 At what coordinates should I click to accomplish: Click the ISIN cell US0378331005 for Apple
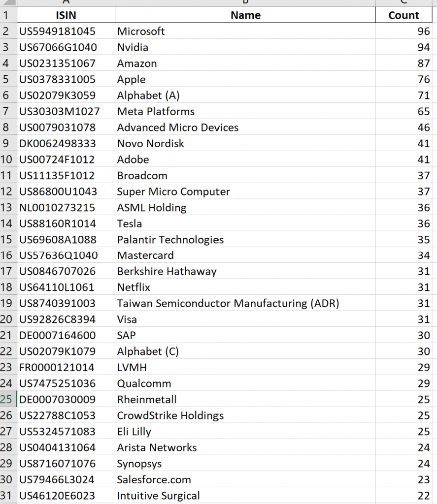tap(66, 79)
